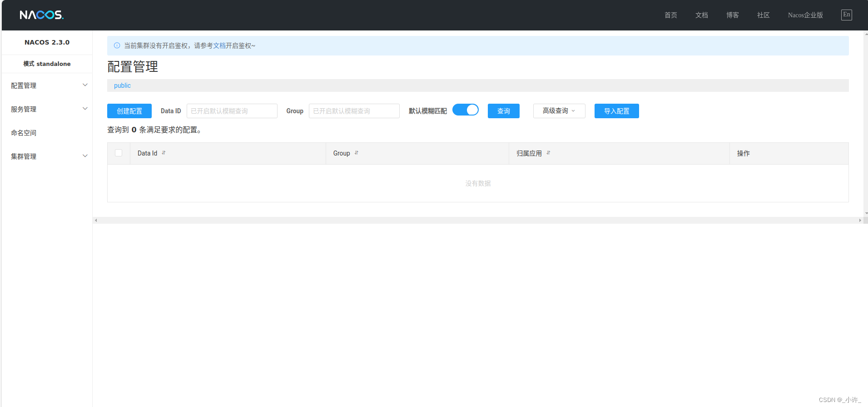The height and width of the screenshot is (407, 868).
Task: Click the NACOS 2.3.0 version label
Action: 47,42
